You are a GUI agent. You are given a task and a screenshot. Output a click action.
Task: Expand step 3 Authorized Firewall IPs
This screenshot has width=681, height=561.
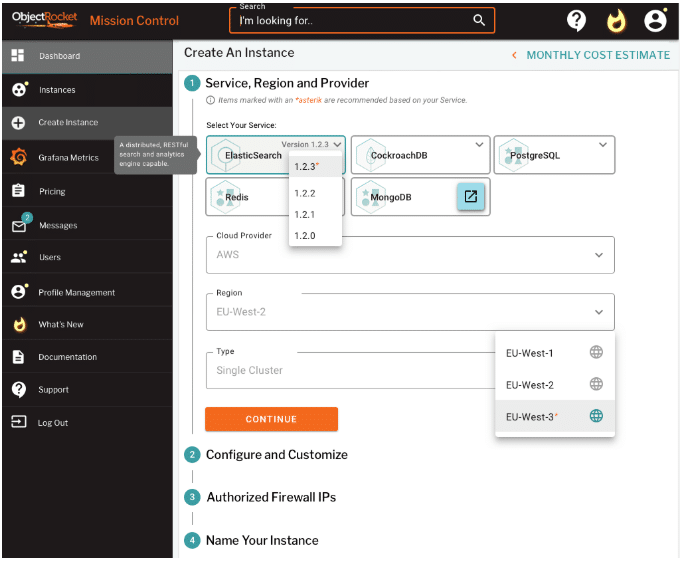(x=260, y=497)
